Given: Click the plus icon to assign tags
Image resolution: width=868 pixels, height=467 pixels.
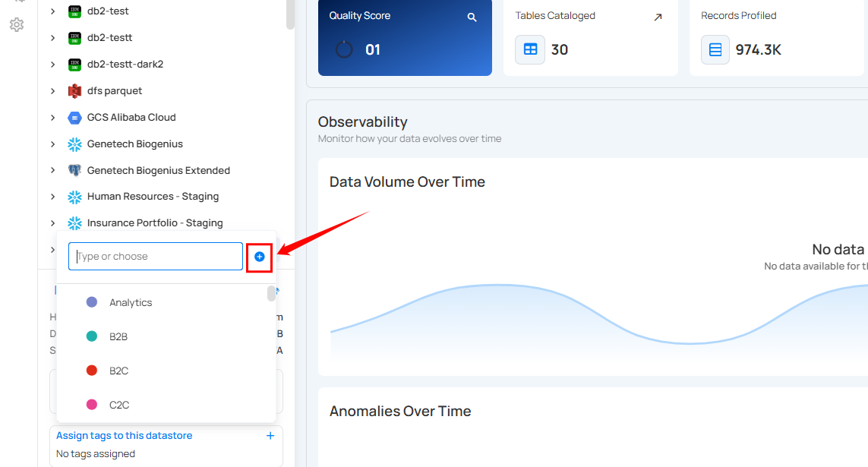Looking at the screenshot, I should pyautogui.click(x=270, y=436).
